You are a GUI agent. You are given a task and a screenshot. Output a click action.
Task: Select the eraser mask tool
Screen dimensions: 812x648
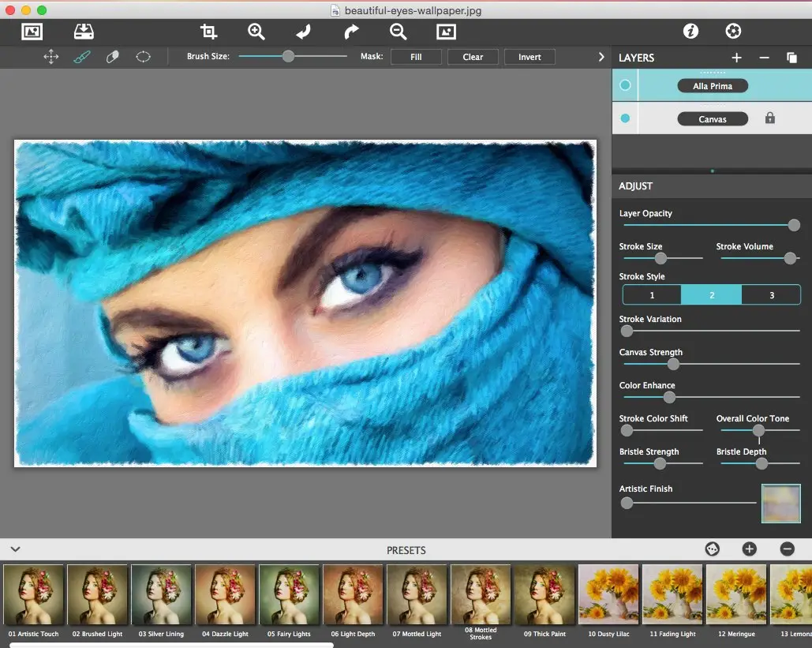click(x=112, y=57)
